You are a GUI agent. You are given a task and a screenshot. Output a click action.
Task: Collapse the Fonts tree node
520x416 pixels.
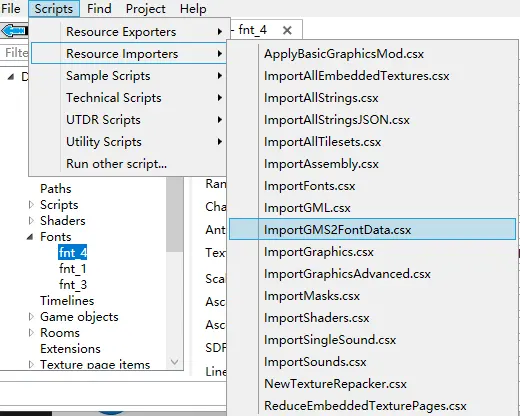pos(30,237)
